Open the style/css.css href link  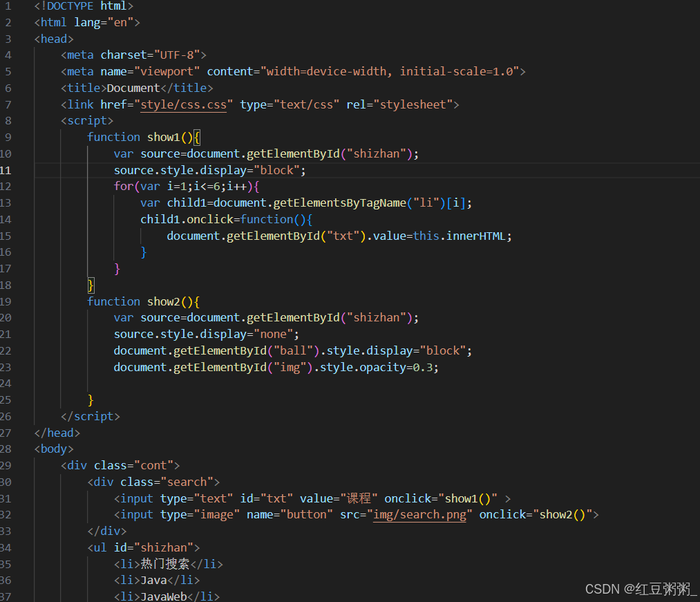point(184,105)
